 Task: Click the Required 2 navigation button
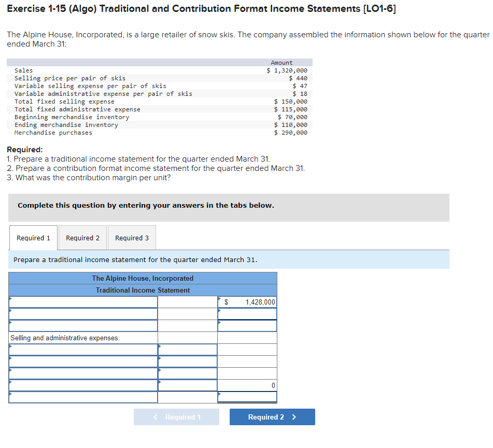pos(272,417)
